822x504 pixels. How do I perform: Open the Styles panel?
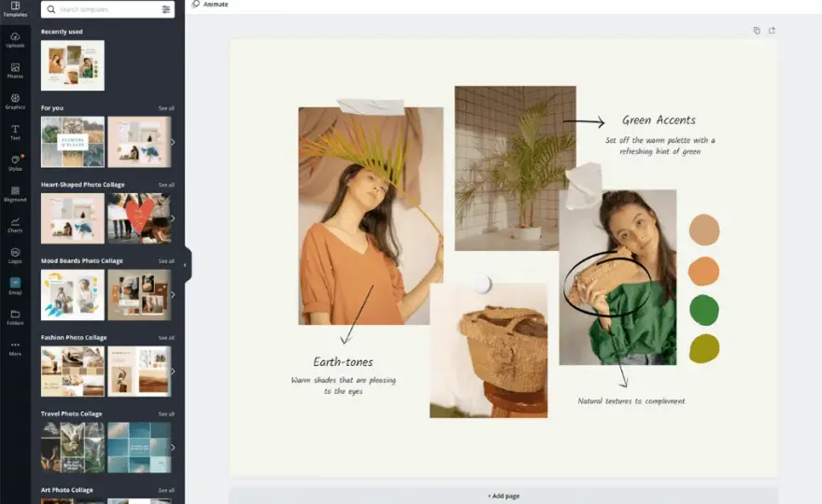[15, 163]
